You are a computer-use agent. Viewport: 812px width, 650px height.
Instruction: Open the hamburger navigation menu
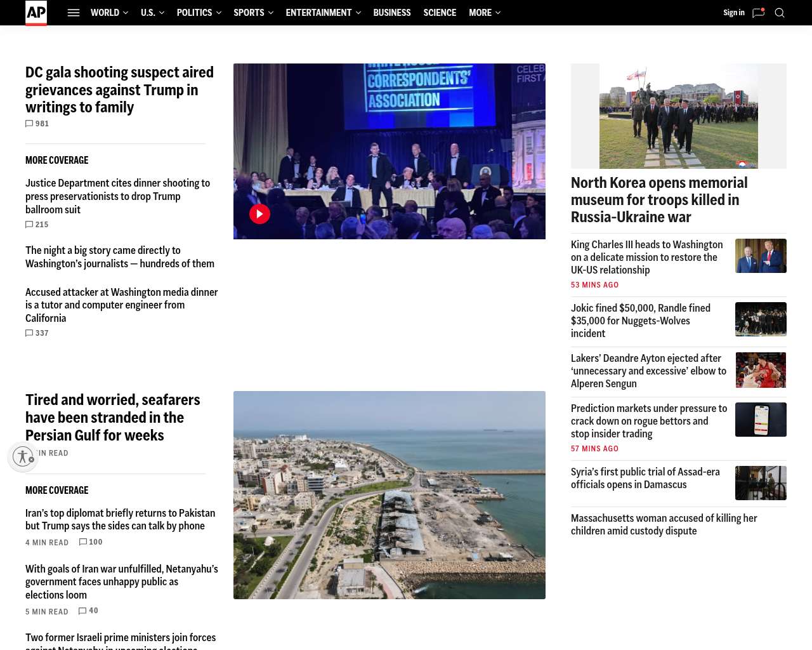(x=74, y=13)
